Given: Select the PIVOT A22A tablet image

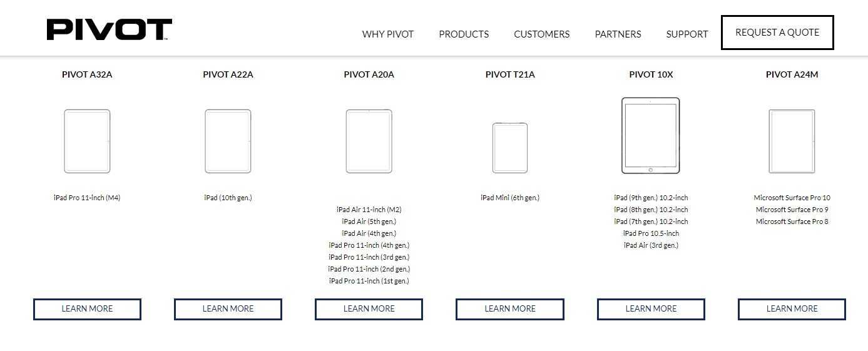Looking at the screenshot, I should pyautogui.click(x=228, y=141).
